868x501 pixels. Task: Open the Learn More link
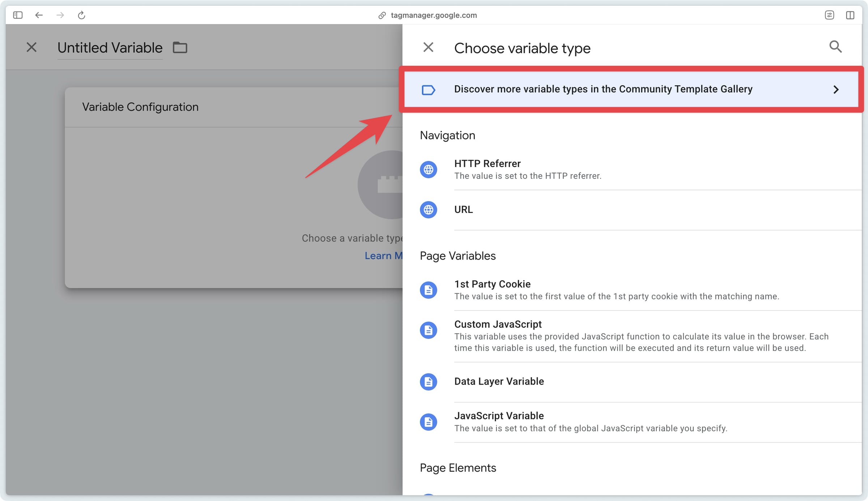click(x=383, y=256)
